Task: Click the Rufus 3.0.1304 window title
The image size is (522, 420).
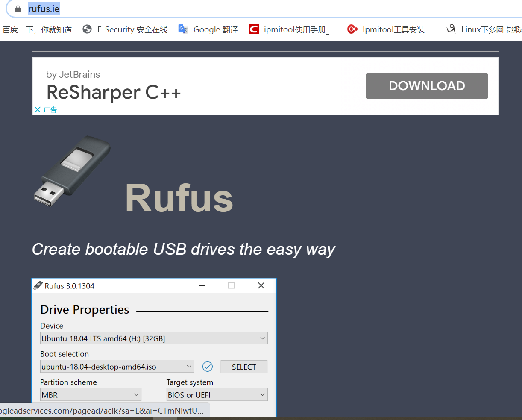Action: tap(70, 286)
